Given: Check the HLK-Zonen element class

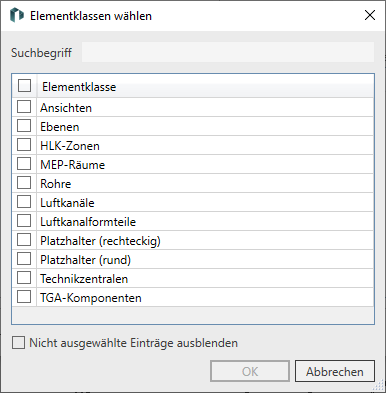Looking at the screenshot, I should 24,145.
